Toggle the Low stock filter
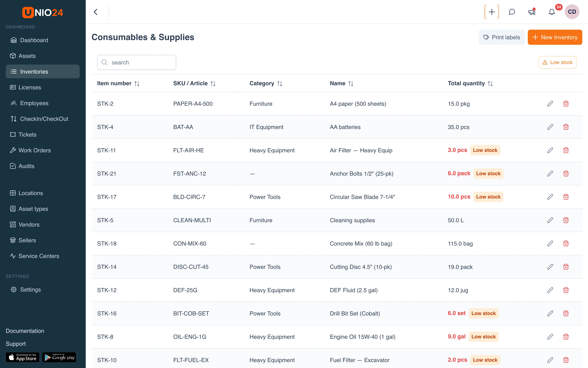588x368 pixels. (x=557, y=62)
